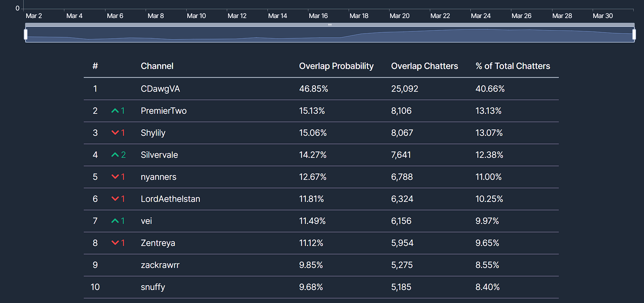Click the top drag bar of range selector
The height and width of the screenshot is (303, 644).
(x=330, y=25)
